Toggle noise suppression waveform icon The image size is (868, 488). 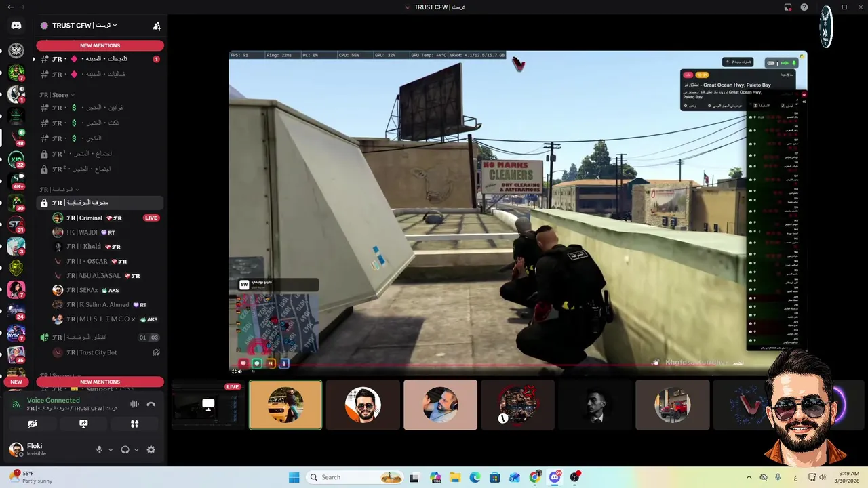(134, 404)
